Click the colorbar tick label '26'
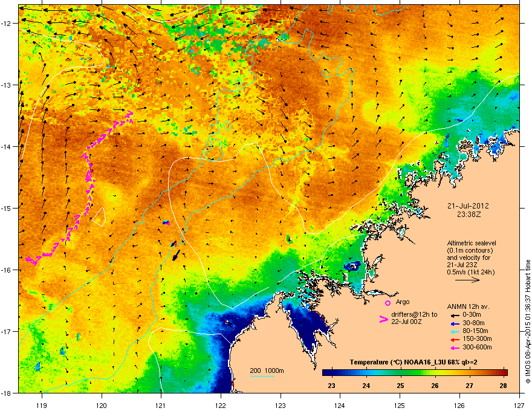 click(435, 386)
